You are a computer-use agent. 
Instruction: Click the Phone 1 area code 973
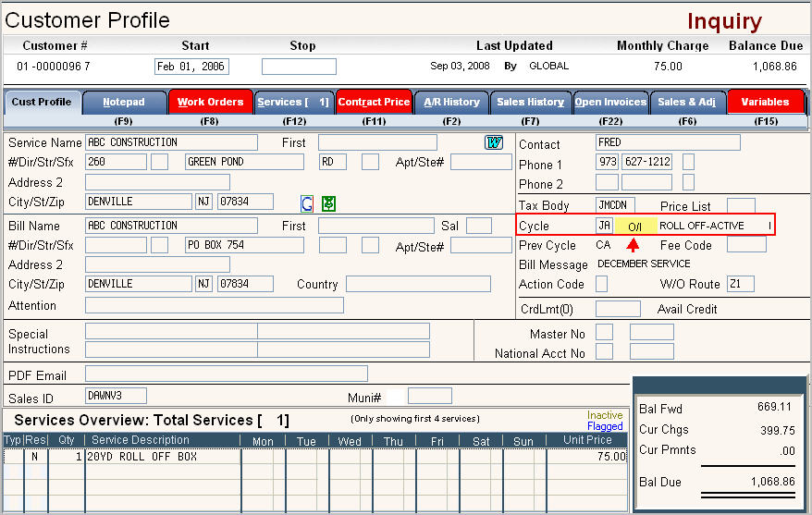608,162
